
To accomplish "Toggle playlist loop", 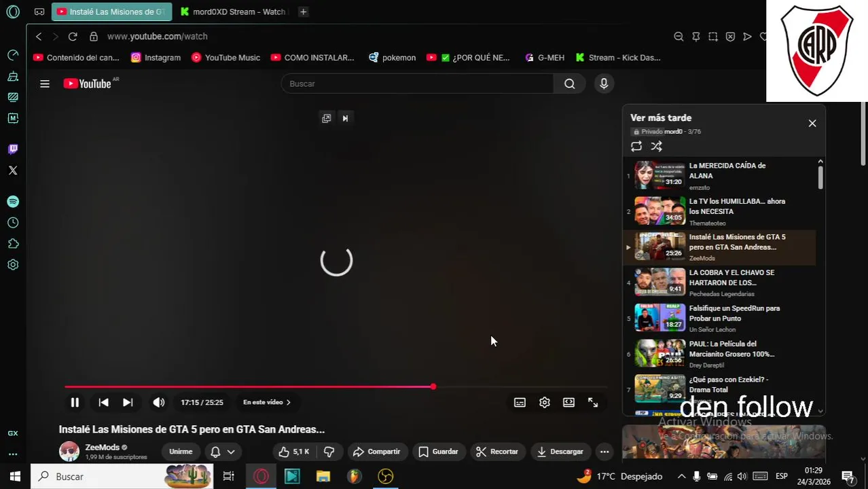I will 636,146.
